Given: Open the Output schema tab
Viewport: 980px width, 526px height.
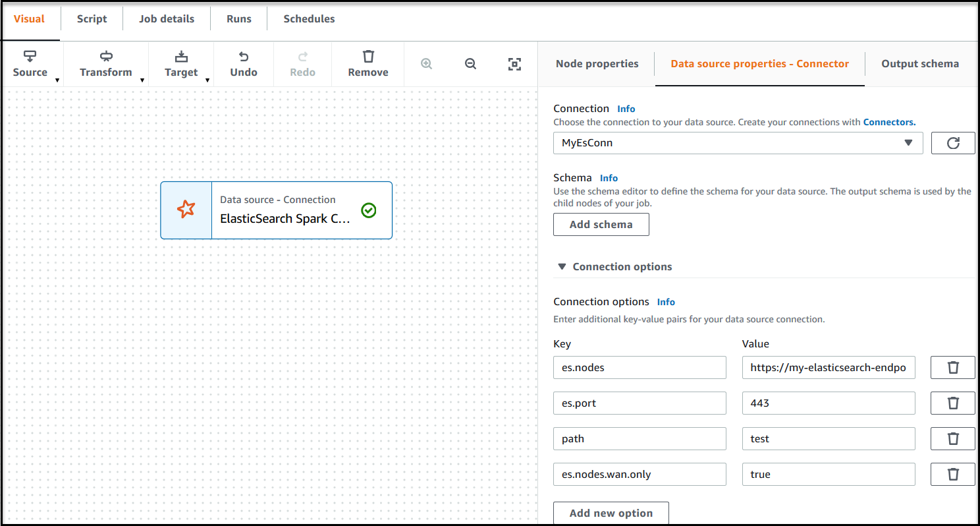Looking at the screenshot, I should point(919,64).
